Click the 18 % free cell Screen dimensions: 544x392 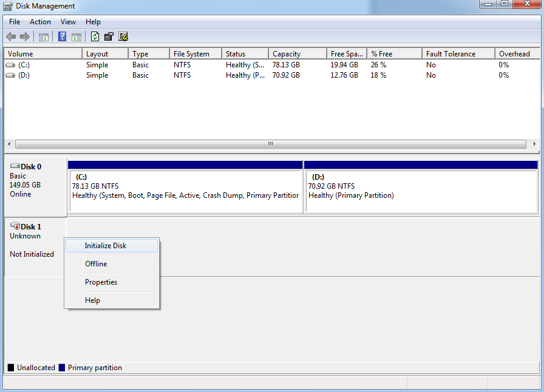(378, 75)
